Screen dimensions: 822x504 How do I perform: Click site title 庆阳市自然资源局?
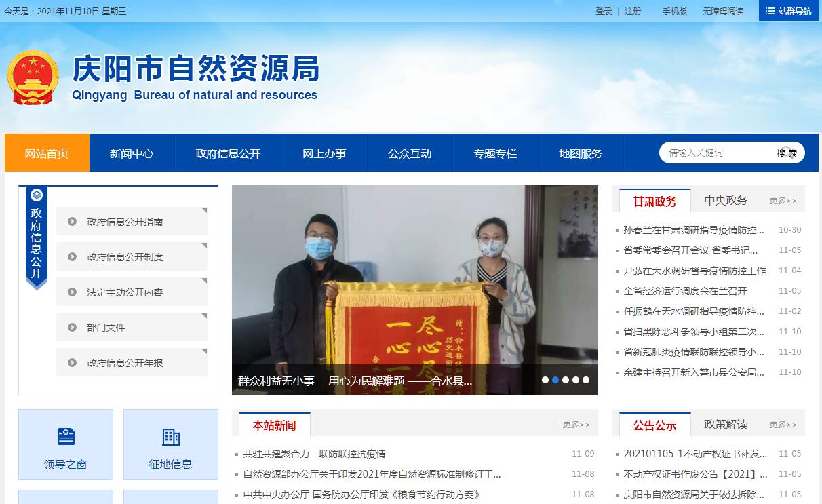(x=196, y=69)
